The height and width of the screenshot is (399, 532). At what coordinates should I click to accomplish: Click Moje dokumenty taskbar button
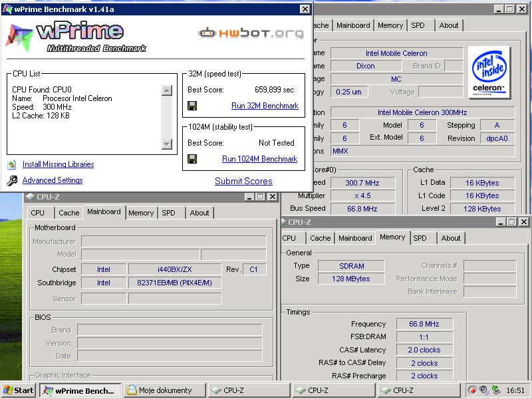(165, 390)
